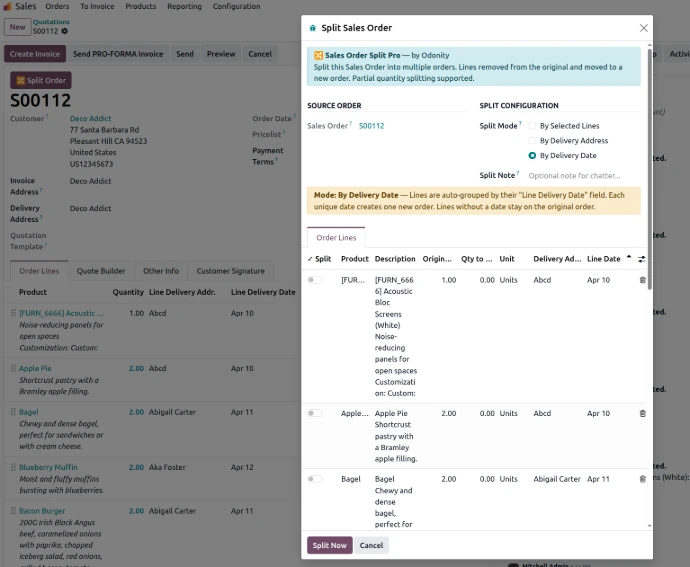This screenshot has height=567, width=690.
Task: Click the Sales app logo icon
Action: pos(7,6)
